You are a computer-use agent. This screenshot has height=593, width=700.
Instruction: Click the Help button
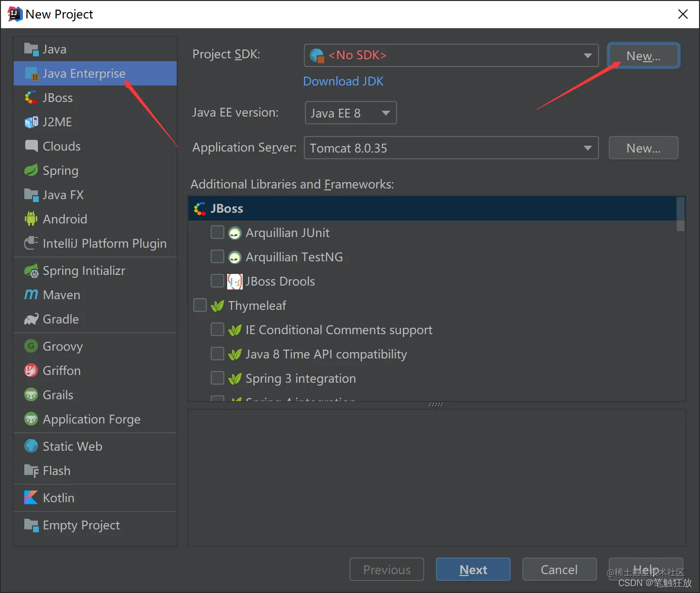(x=646, y=569)
